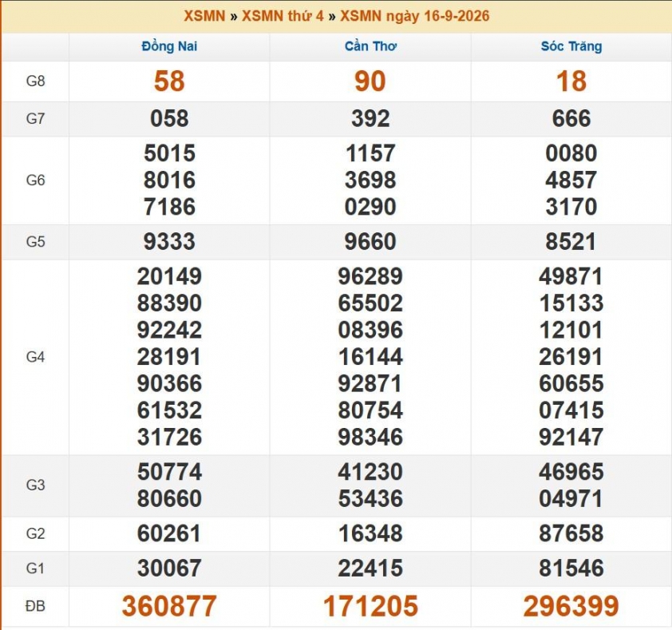This screenshot has height=630, width=672.
Task: Select the G8 prize row label
Action: pyautogui.click(x=35, y=81)
